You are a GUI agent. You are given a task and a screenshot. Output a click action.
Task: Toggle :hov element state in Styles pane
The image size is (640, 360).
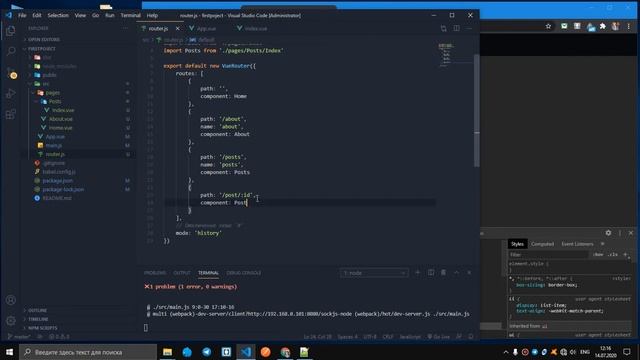click(598, 254)
